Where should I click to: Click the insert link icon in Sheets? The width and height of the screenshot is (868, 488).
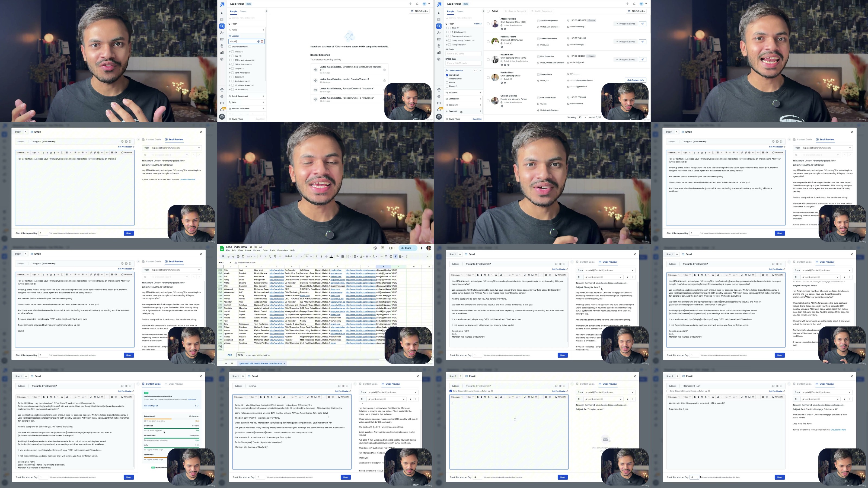click(x=381, y=257)
